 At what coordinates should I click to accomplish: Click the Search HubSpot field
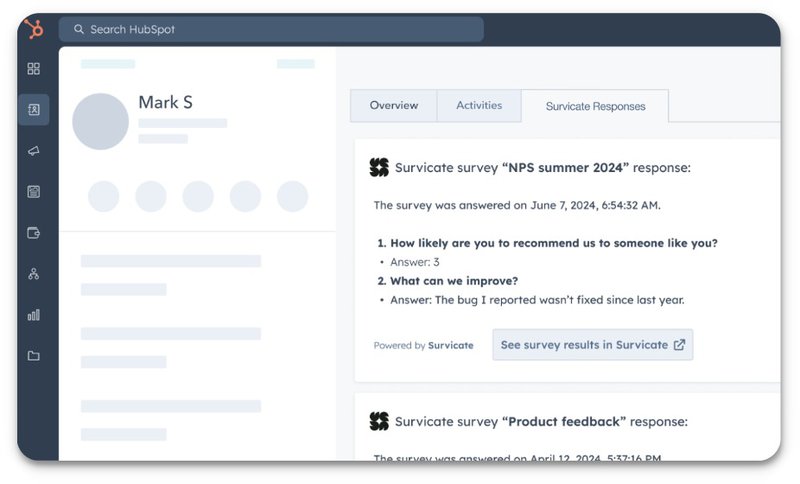point(270,30)
